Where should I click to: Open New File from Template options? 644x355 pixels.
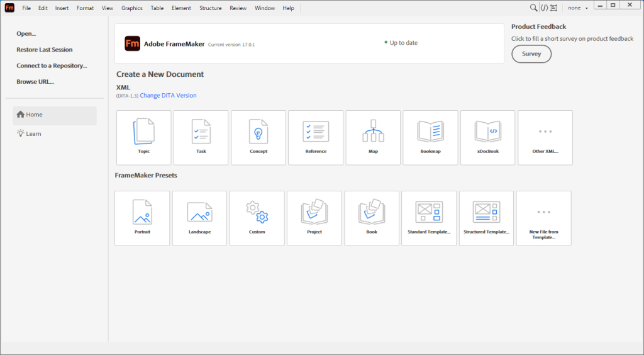coord(543,218)
